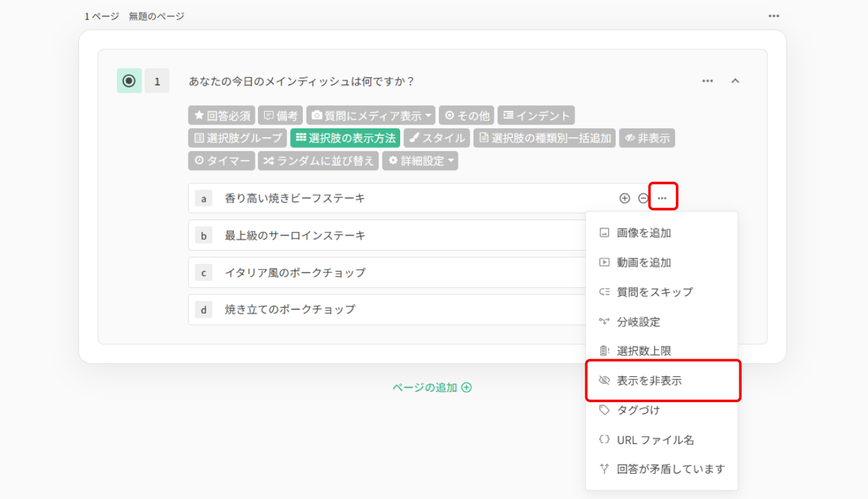This screenshot has width=868, height=499.
Task: Select 画像を追加 from the menu
Action: coord(662,233)
